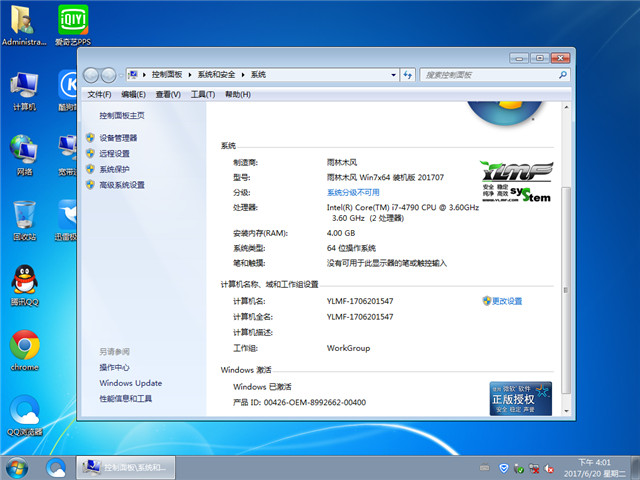640x480 pixels.
Task: Select the WorkGroup value text
Action: [348, 348]
